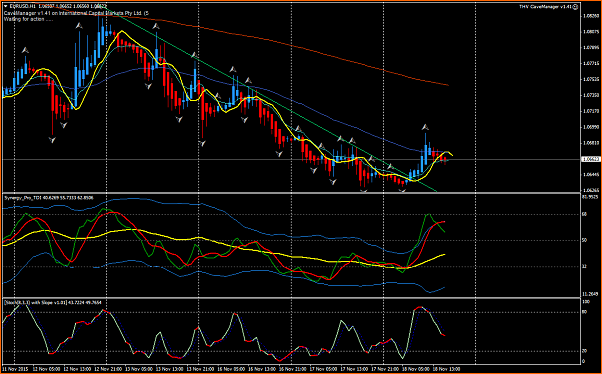Click the 16 Nov 05:00 time axis label
Screen dimensions: 602x374
point(231,369)
